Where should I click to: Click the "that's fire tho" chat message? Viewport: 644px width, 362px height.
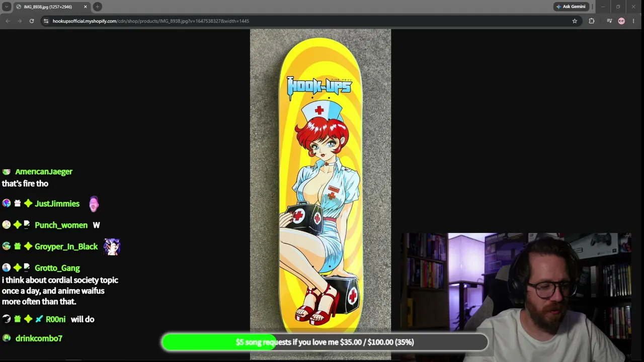(x=25, y=184)
